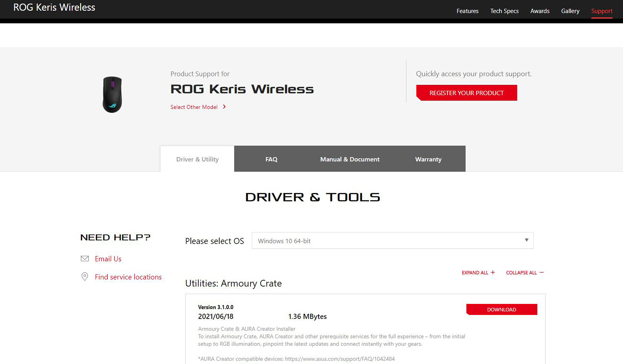
Task: Open the Gallery navigation item
Action: pyautogui.click(x=570, y=11)
